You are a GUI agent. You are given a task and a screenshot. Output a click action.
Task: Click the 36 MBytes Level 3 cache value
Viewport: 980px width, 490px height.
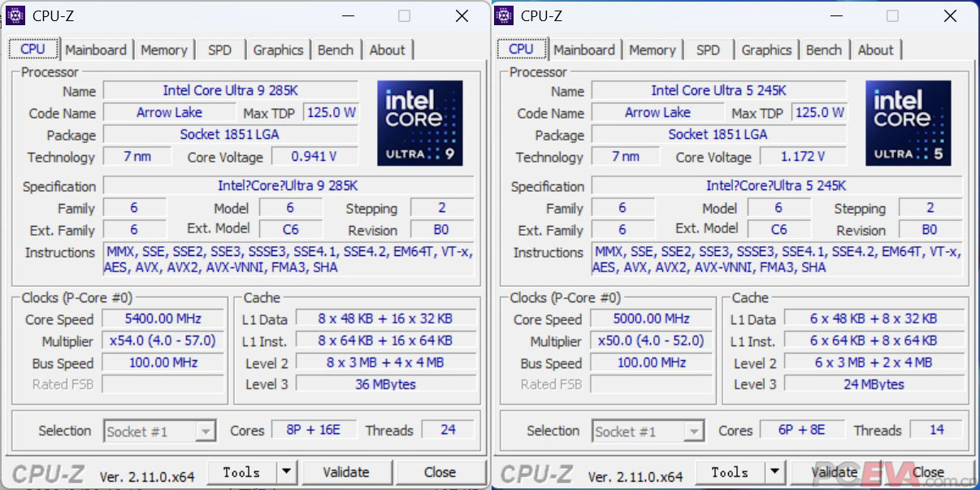point(386,384)
